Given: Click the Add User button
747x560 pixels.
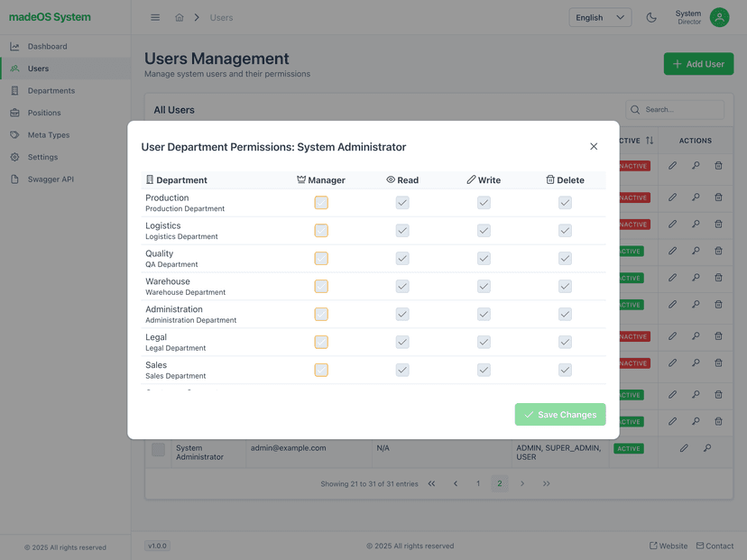Looking at the screenshot, I should pyautogui.click(x=698, y=64).
